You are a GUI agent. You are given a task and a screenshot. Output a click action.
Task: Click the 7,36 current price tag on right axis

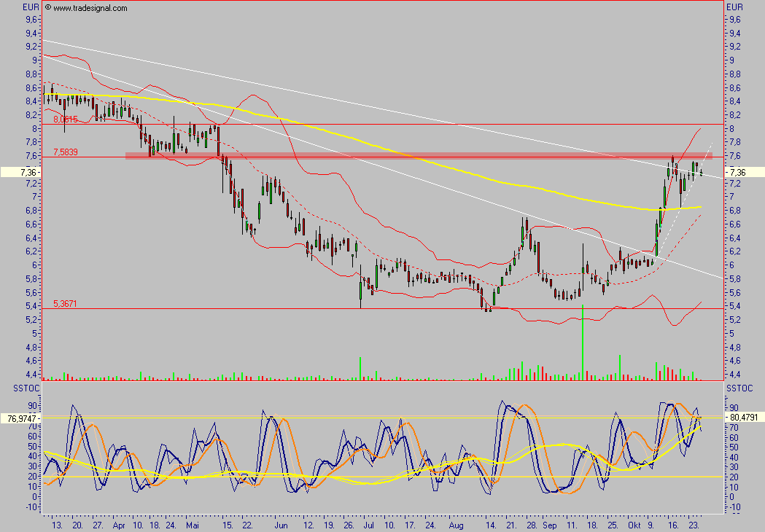[745, 172]
